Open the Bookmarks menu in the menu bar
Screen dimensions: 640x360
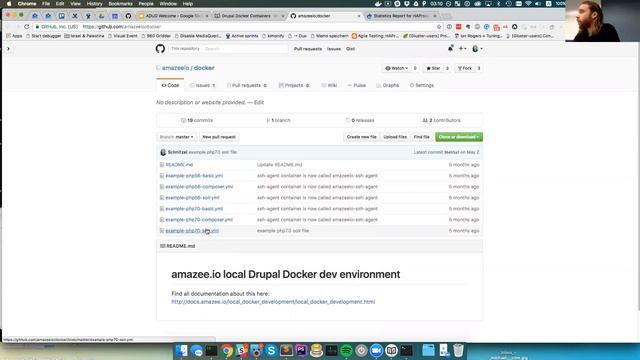[x=120, y=4]
